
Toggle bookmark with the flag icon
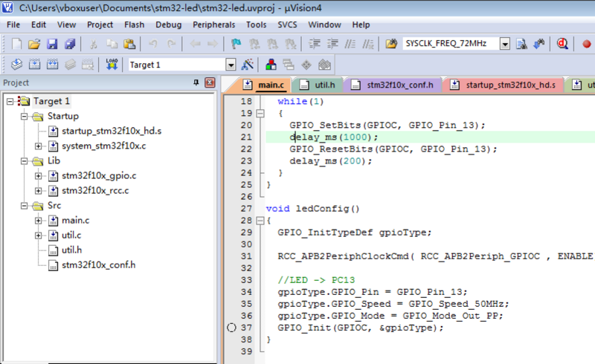[x=236, y=44]
